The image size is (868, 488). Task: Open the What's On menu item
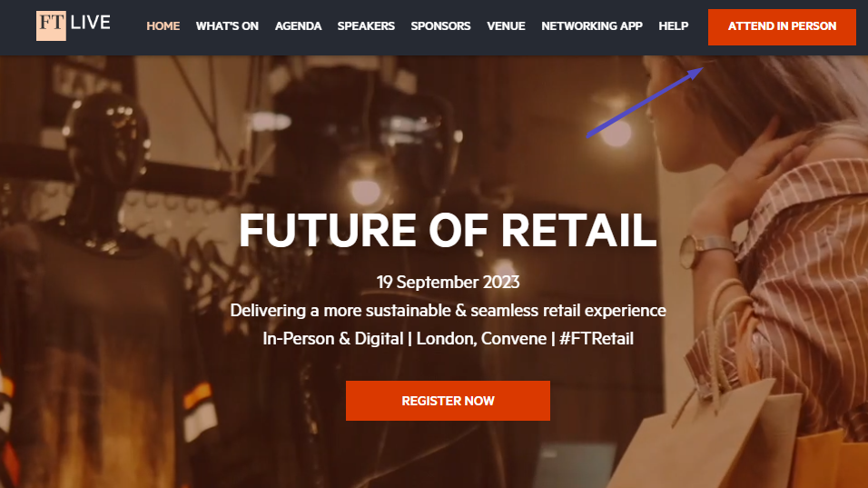tap(227, 26)
